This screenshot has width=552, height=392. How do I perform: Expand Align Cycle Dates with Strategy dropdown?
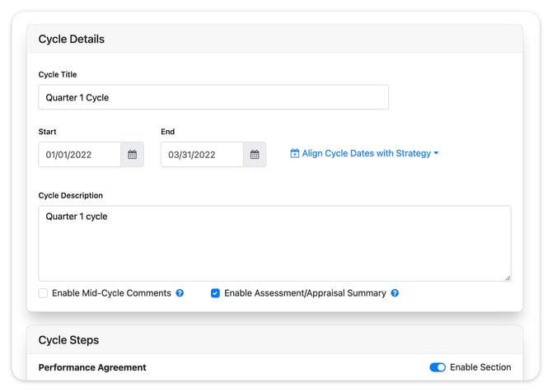coord(364,153)
